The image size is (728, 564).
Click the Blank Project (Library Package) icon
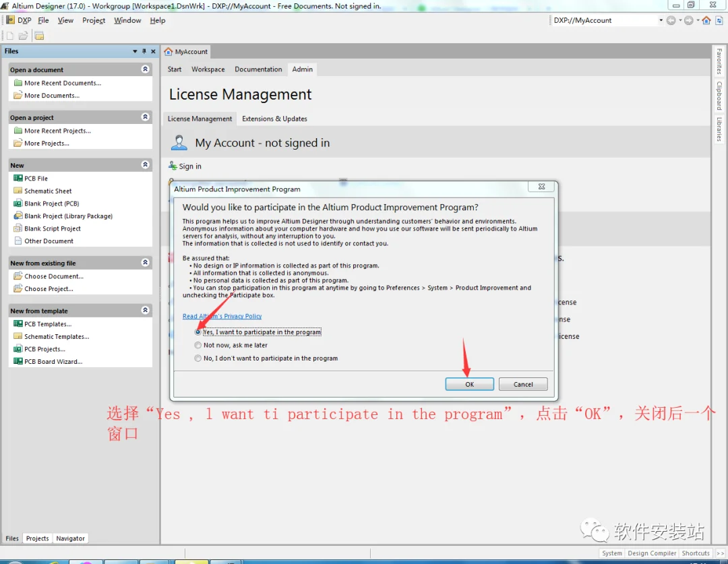(18, 216)
